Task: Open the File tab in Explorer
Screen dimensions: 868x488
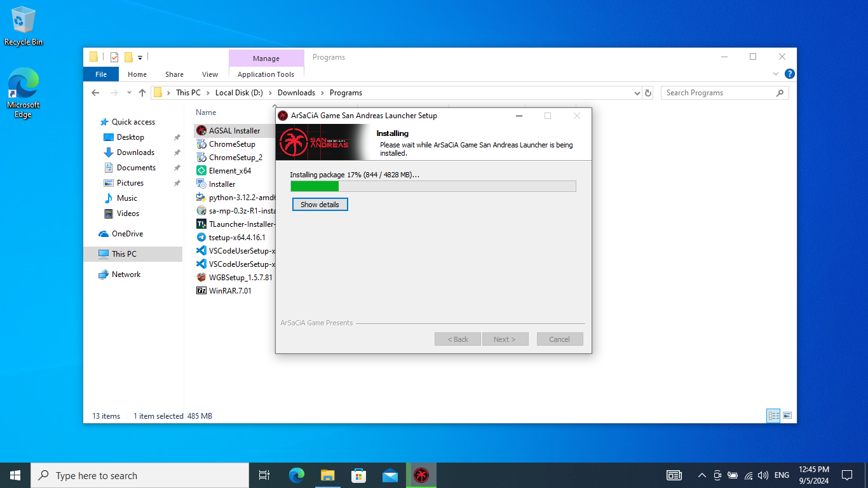Action: 101,74
